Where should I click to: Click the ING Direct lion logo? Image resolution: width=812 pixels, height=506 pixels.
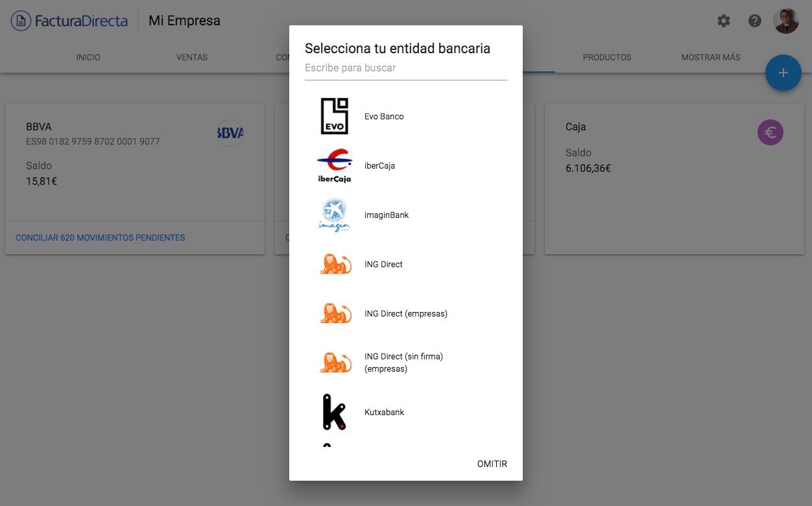pos(335,265)
